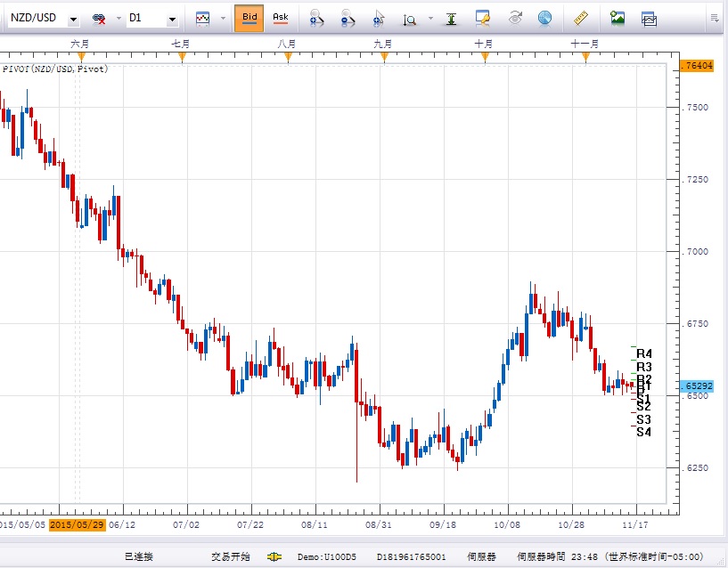Toggle the Bid price display button
The width and height of the screenshot is (728, 568).
250,17
